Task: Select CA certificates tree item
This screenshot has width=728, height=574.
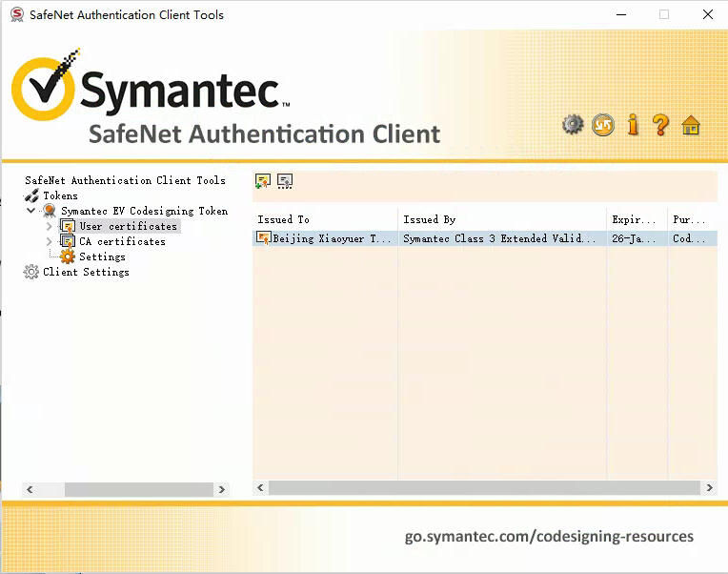Action: pyautogui.click(x=122, y=241)
